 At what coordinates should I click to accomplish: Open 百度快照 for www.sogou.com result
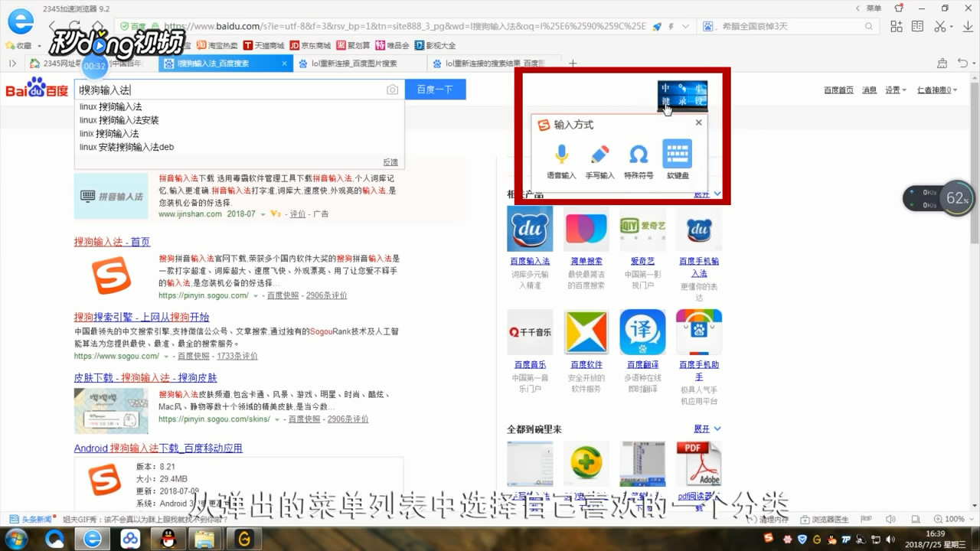tap(193, 356)
